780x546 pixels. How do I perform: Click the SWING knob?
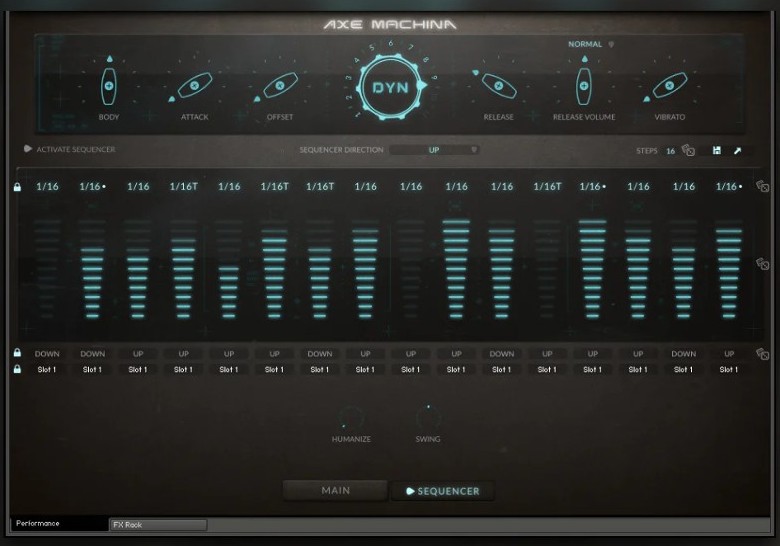[428, 417]
